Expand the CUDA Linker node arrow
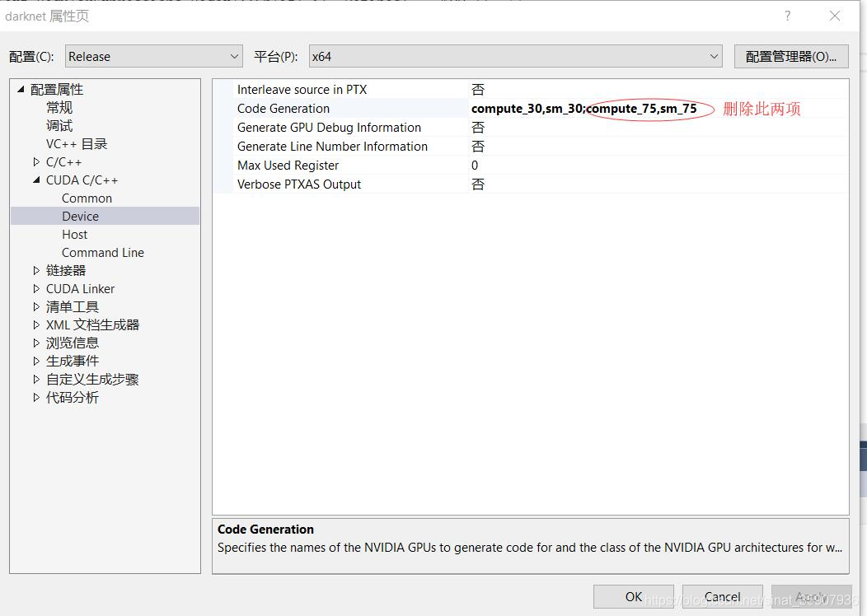Viewport: 867px width, 616px height. tap(36, 288)
